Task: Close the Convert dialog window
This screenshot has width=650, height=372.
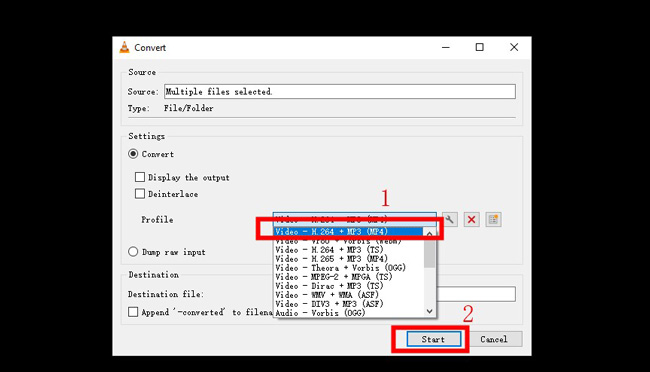Action: [514, 47]
